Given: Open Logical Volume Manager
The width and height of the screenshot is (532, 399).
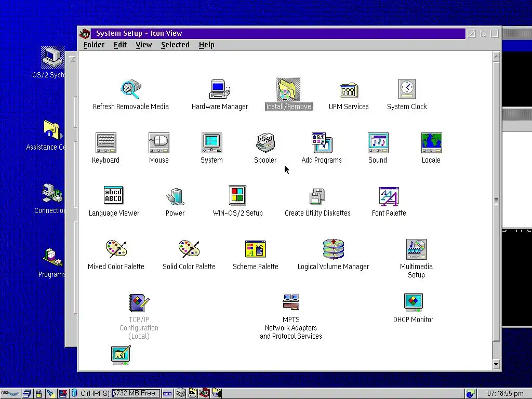Looking at the screenshot, I should pos(333,249).
